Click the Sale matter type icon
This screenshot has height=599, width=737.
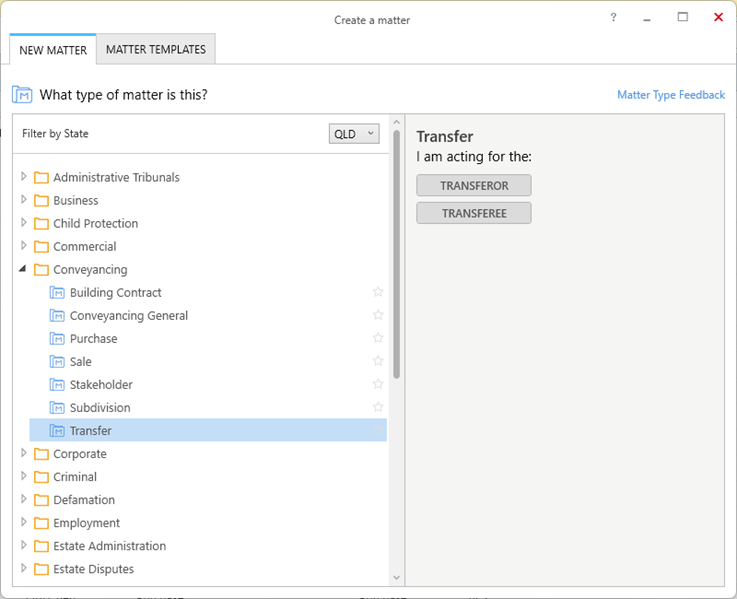click(x=57, y=362)
